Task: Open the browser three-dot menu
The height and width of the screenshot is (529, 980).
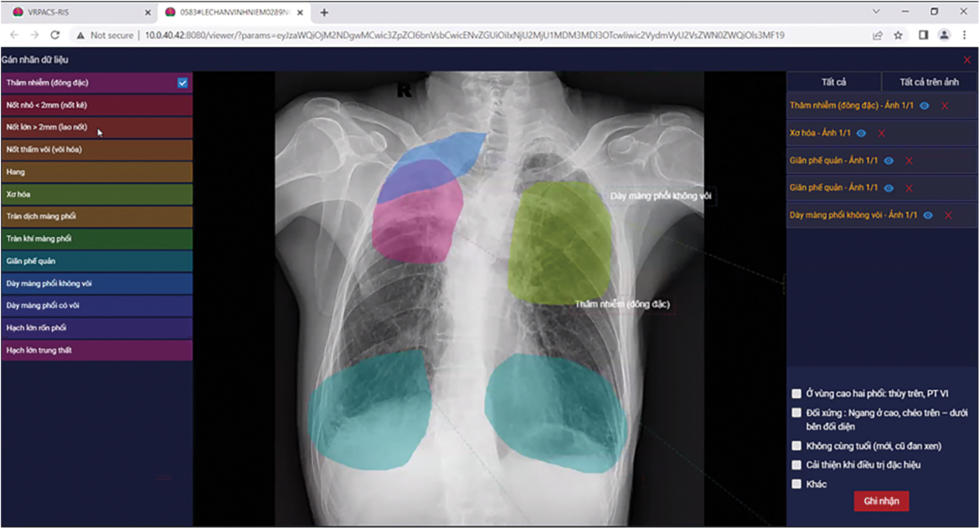Action: point(964,35)
